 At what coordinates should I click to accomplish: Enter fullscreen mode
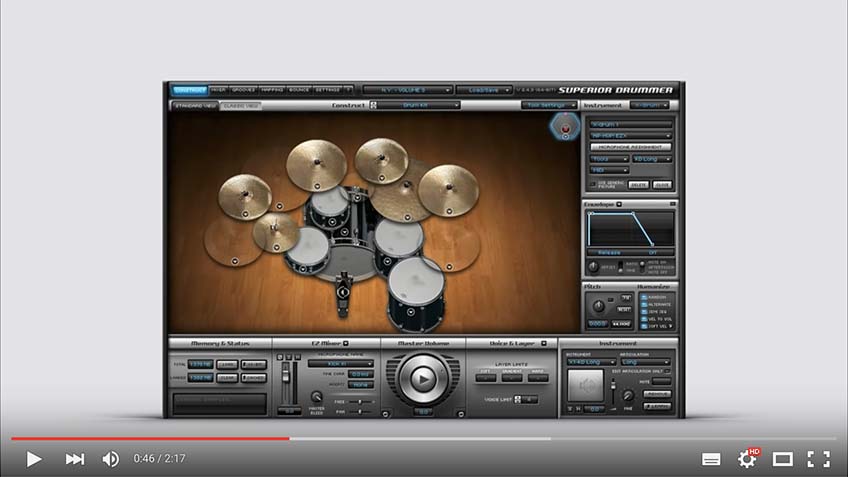click(818, 459)
